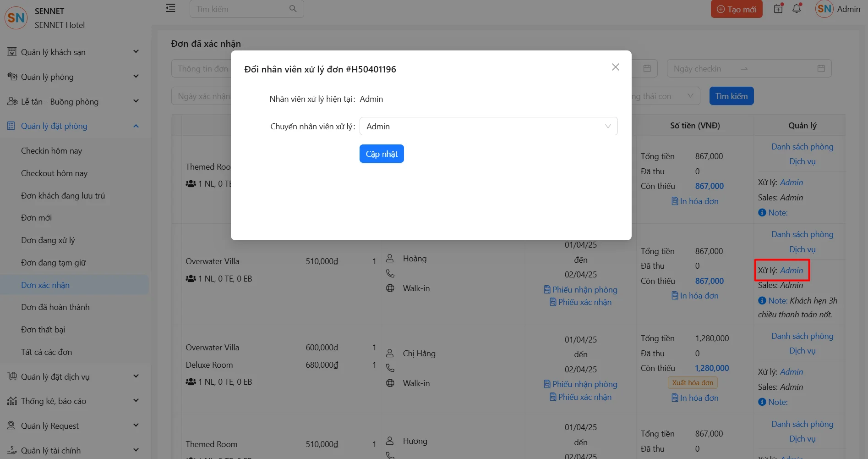Close the staff change dialog
This screenshot has width=868, height=459.
coord(615,67)
